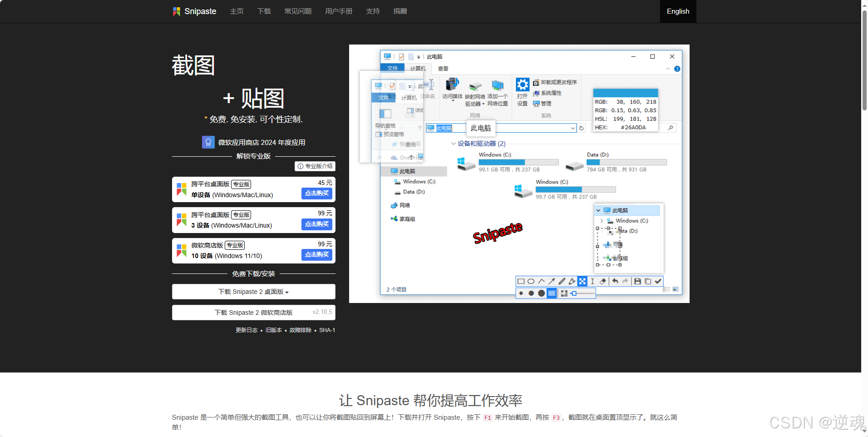The width and height of the screenshot is (868, 437).
Task: Open the 主页 nav item
Action: coord(237,11)
